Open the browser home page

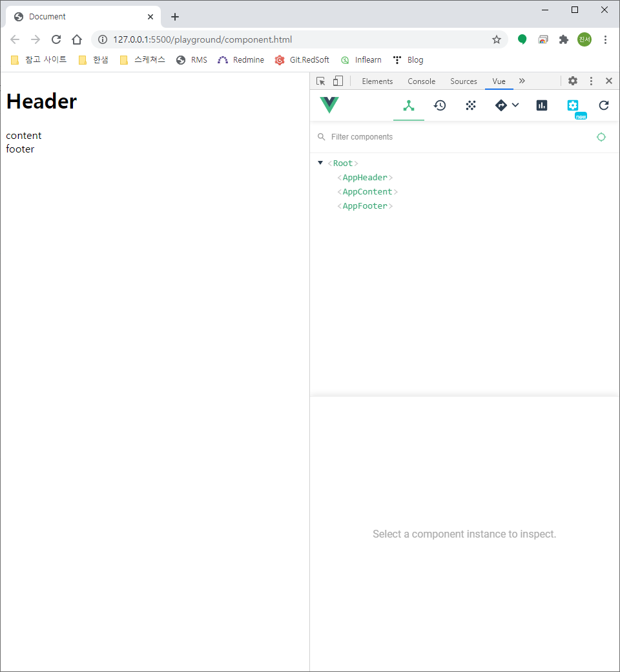pyautogui.click(x=77, y=39)
